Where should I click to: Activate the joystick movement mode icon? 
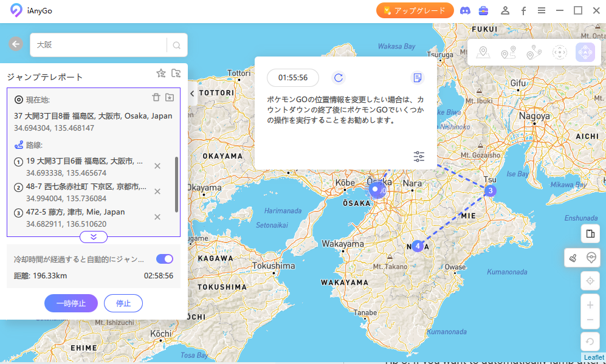585,52
